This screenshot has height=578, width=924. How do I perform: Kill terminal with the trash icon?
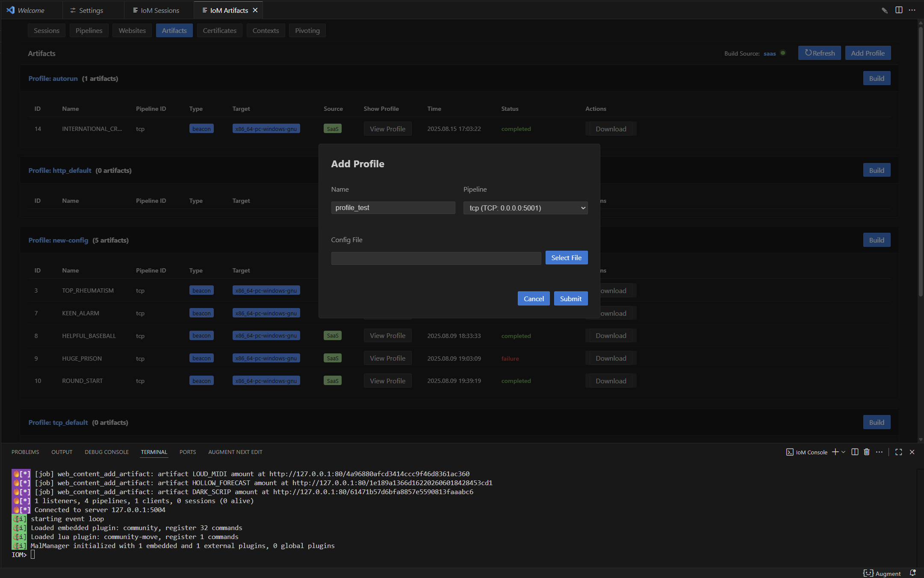point(867,452)
